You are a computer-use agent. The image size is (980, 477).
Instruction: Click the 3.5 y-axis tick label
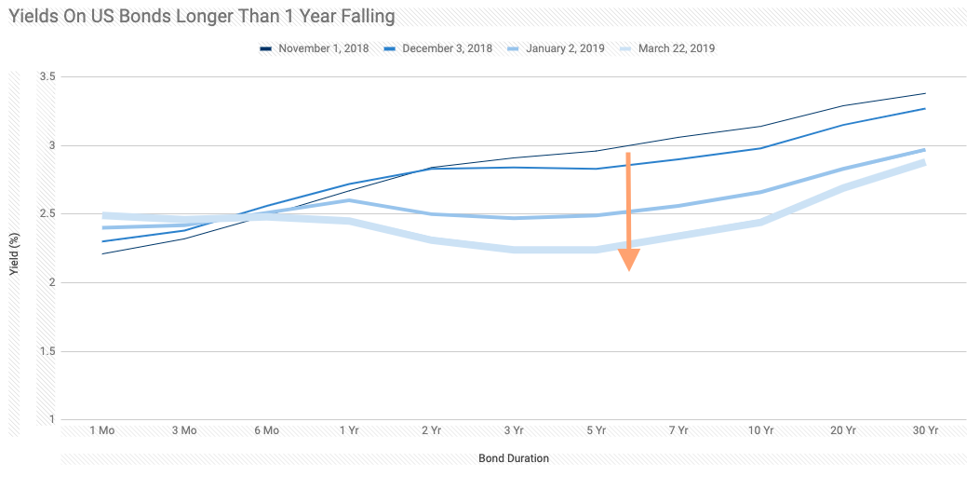click(48, 76)
